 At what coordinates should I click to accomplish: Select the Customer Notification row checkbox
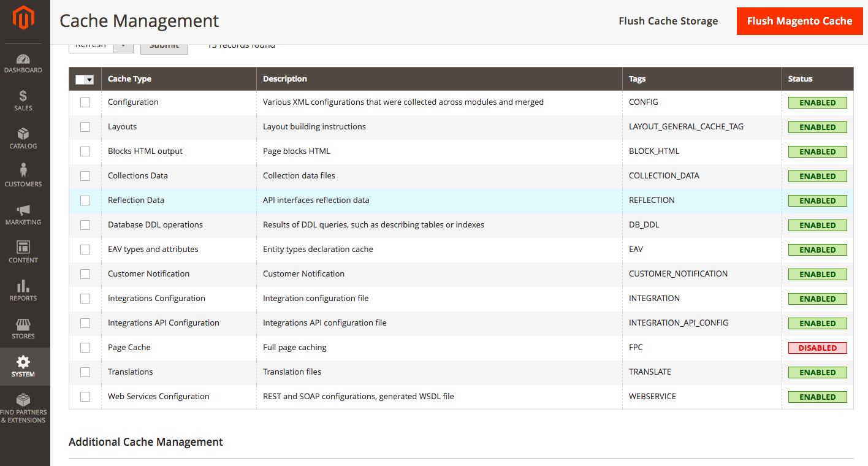[x=85, y=274]
